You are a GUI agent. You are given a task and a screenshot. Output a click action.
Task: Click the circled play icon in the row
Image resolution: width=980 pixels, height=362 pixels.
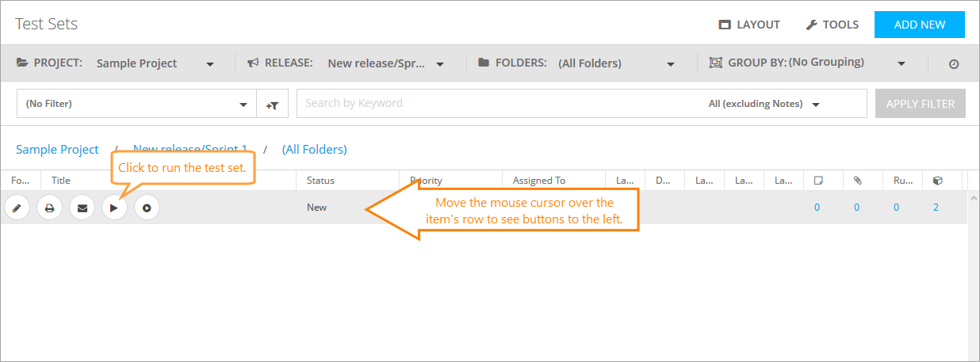[147, 208]
